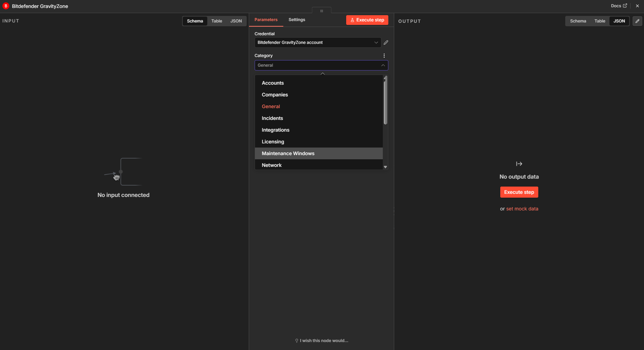This screenshot has width=644, height=350.
Task: Select Maintenance Windows category option
Action: point(319,153)
